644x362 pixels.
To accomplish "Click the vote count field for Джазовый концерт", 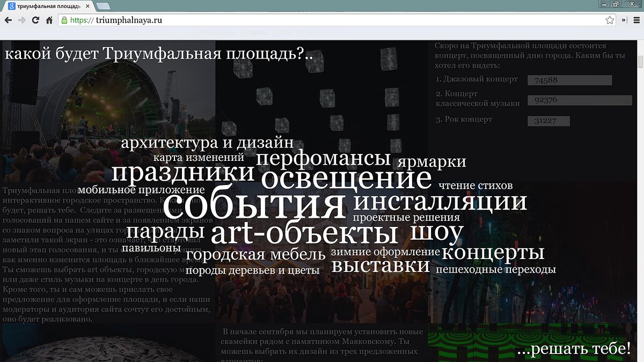I will pyautogui.click(x=570, y=80).
